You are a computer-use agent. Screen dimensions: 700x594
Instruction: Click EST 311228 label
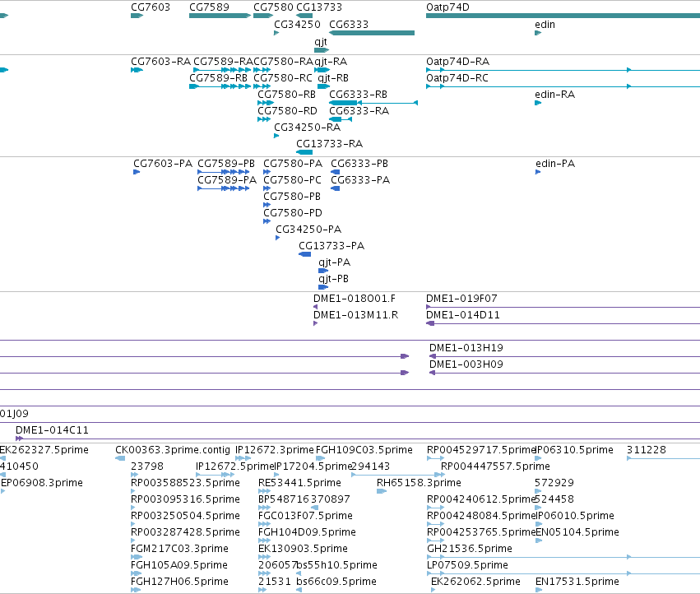(x=647, y=450)
